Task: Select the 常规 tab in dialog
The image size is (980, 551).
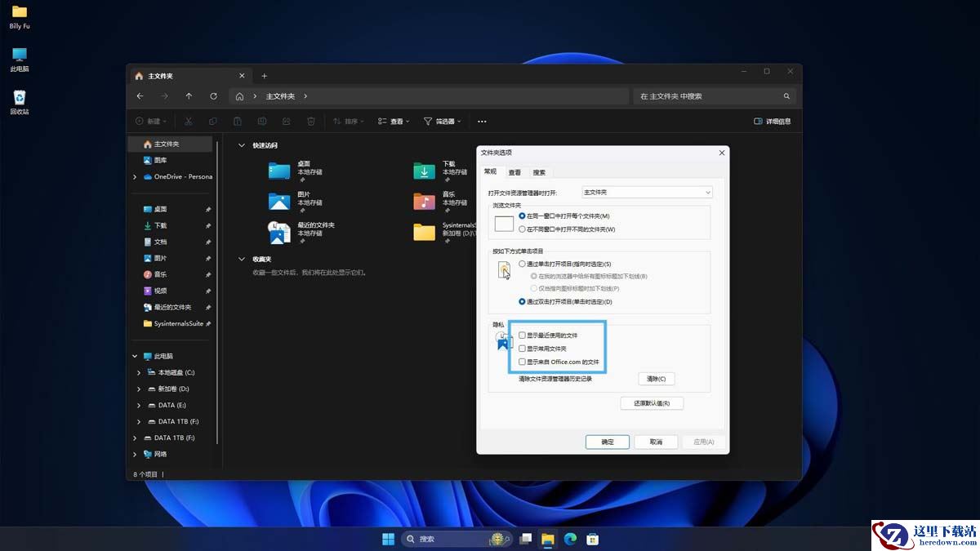Action: 490,171
